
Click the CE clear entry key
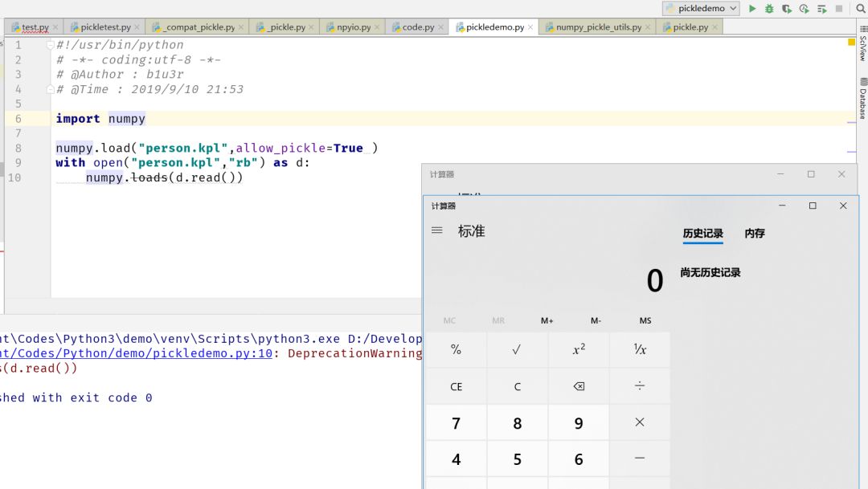pyautogui.click(x=457, y=386)
